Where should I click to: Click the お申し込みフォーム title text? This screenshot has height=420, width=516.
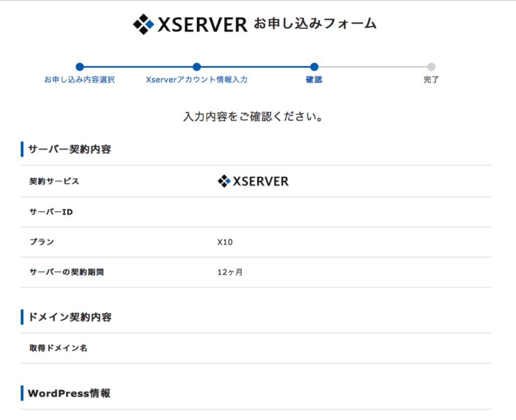pos(315,24)
